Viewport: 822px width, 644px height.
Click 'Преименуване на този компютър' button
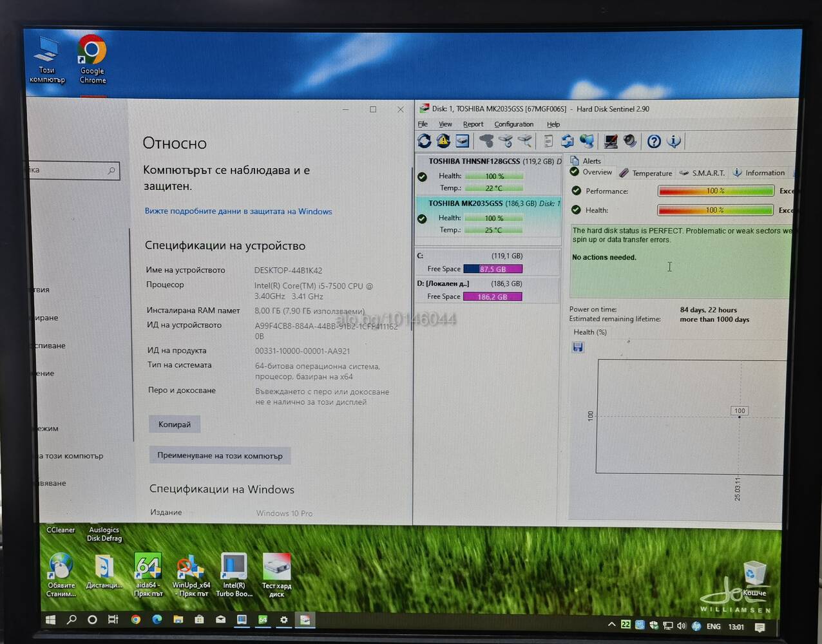(x=220, y=455)
